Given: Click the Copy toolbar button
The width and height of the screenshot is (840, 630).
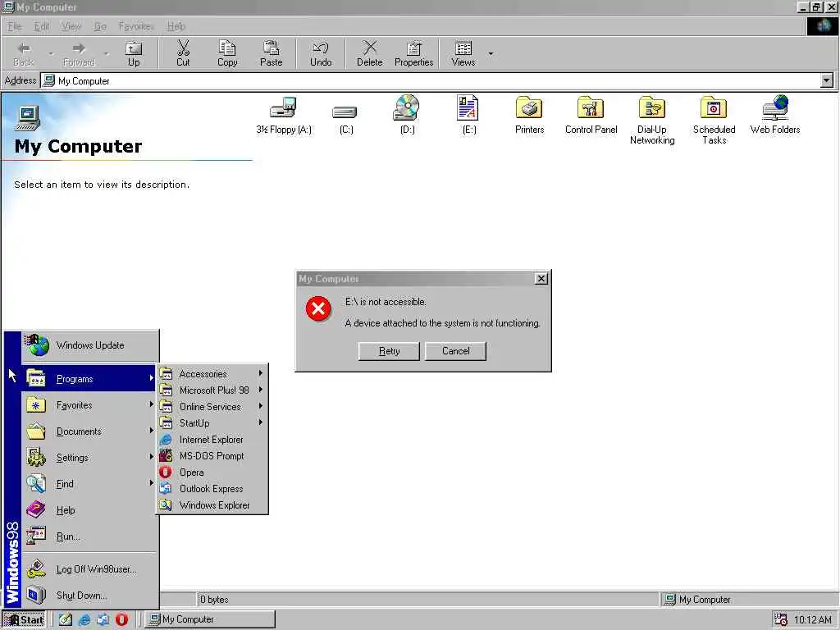Looking at the screenshot, I should point(227,53).
